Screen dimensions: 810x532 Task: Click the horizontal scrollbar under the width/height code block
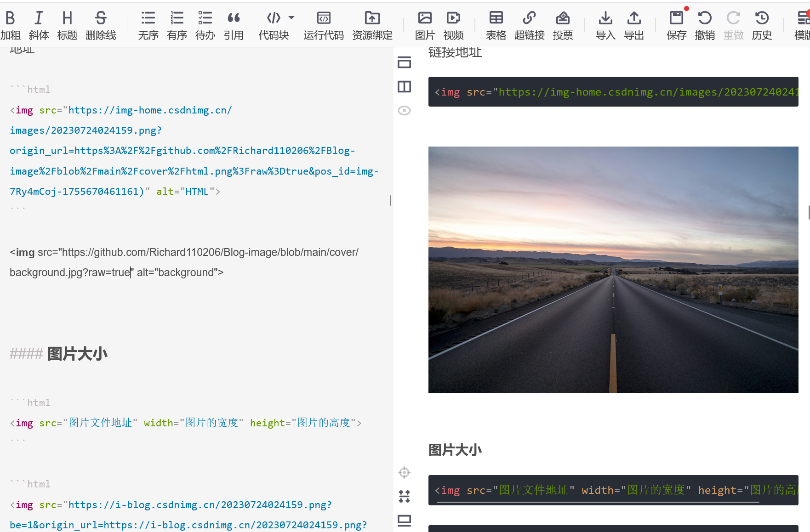(598, 502)
